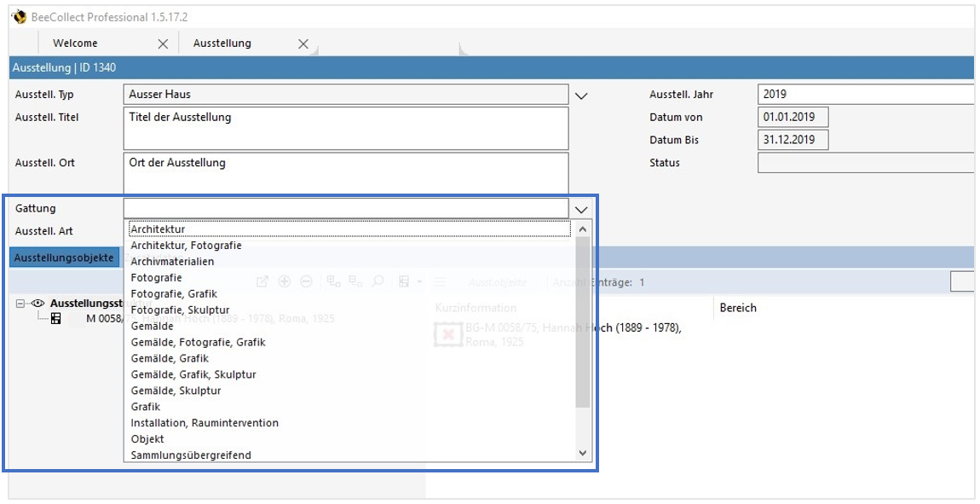This screenshot has height=504, width=980.
Task: Click the red X image placeholder thumbnail
Action: click(x=447, y=334)
